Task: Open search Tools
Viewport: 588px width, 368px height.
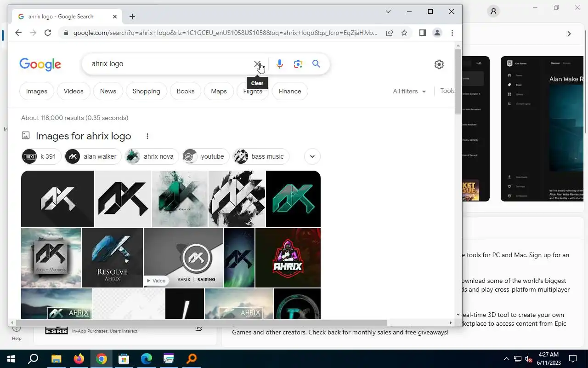Action: [x=447, y=91]
